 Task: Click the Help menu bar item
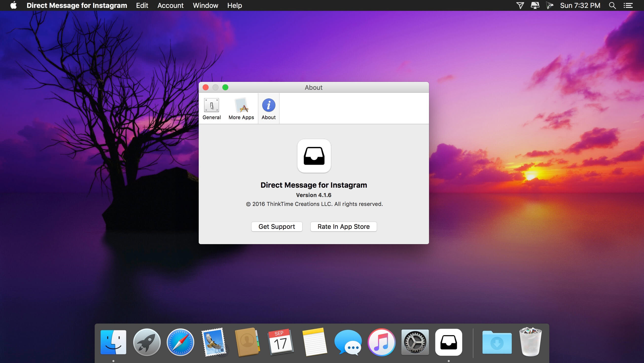pyautogui.click(x=234, y=5)
